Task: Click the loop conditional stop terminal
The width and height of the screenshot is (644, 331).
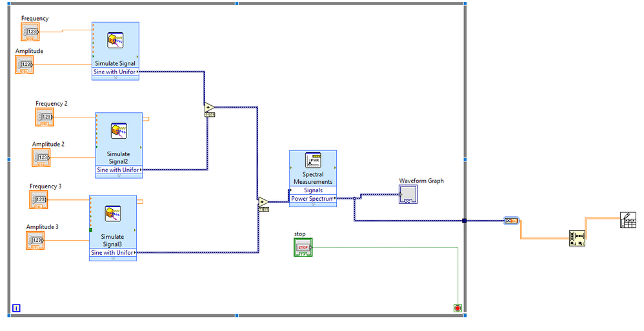Action: (x=458, y=308)
